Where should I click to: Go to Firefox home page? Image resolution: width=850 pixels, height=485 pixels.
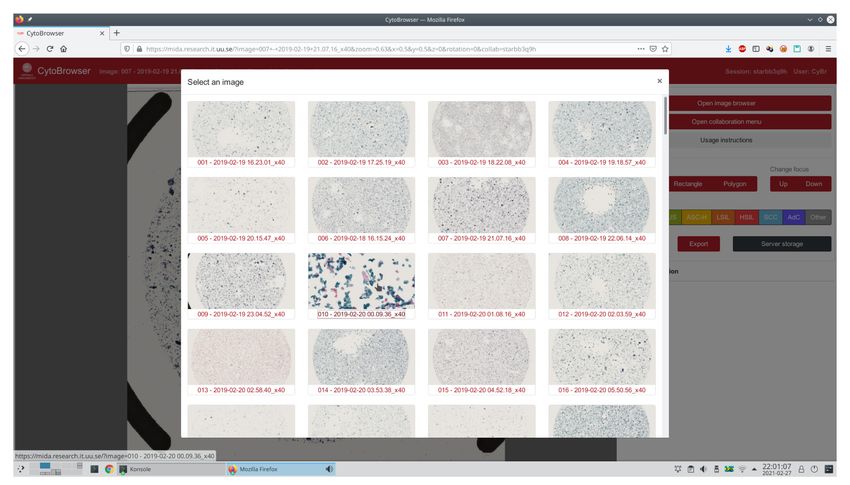click(x=63, y=49)
